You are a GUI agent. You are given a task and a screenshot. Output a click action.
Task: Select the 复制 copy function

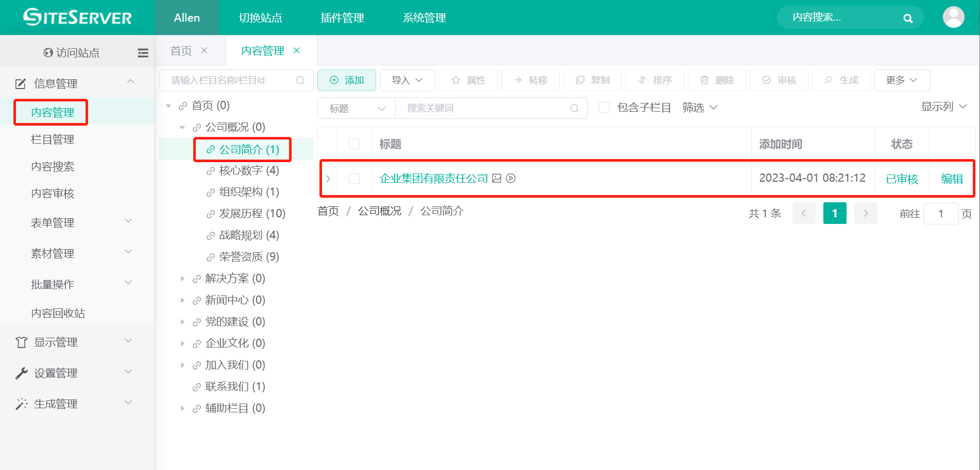tap(592, 80)
